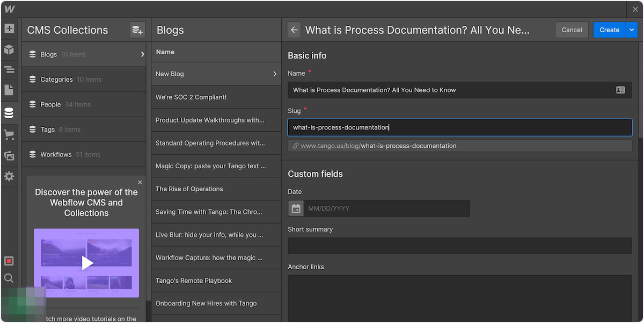
Task: Open 'Workflow Capture: how the magic' item
Action: click(x=216, y=258)
